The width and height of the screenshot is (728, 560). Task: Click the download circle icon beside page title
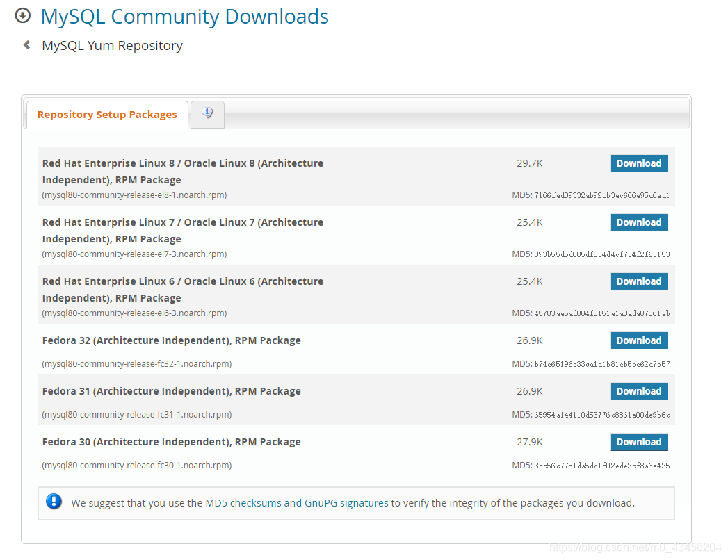tap(23, 16)
